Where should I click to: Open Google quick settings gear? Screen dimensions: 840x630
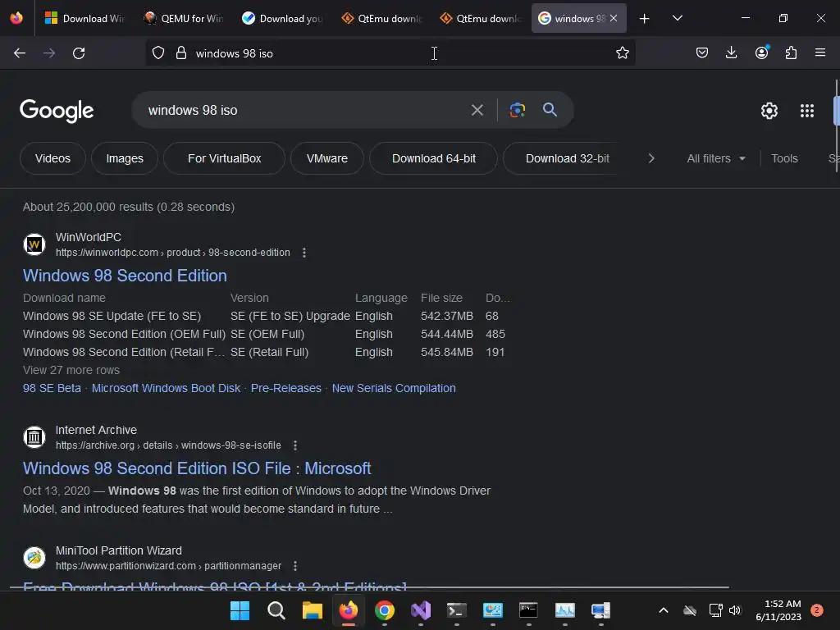click(769, 111)
